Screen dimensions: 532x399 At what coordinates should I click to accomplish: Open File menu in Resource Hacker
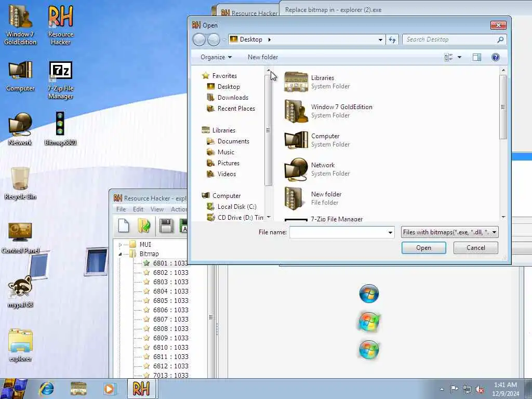coord(121,209)
